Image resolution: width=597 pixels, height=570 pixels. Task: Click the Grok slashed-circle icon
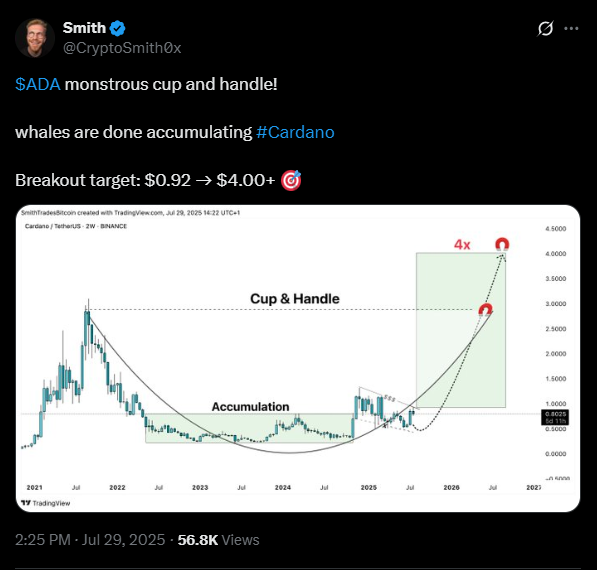click(545, 29)
